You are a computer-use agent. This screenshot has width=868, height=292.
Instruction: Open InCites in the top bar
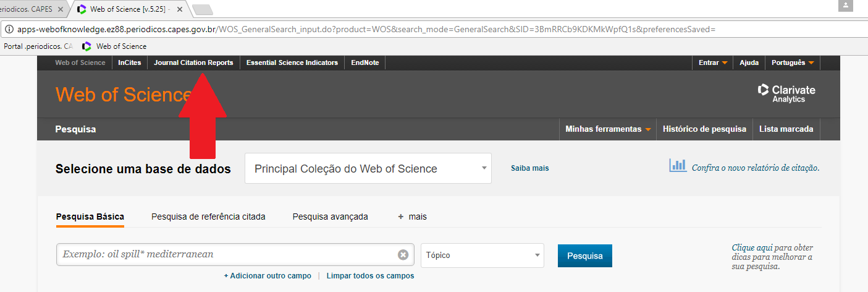(130, 62)
